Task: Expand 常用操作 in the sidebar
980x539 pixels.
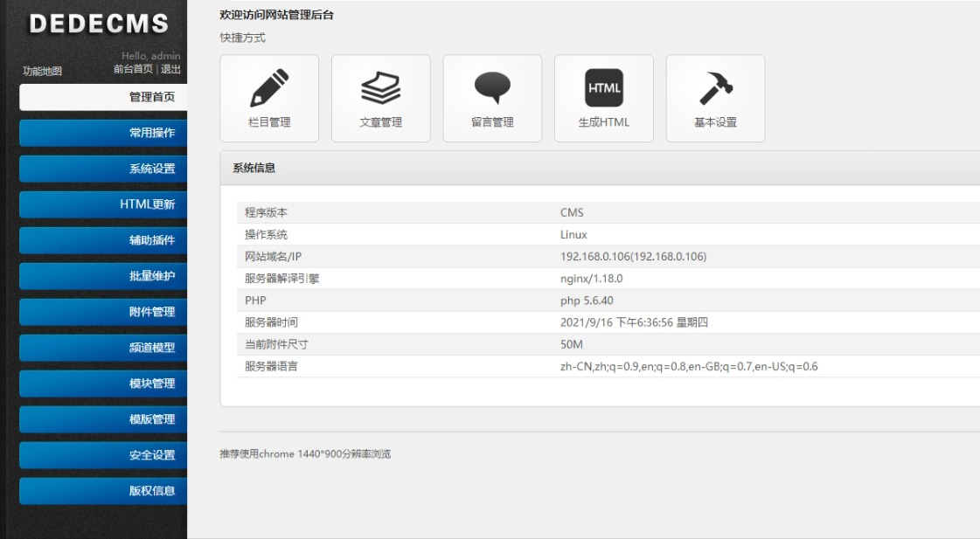Action: (101, 133)
